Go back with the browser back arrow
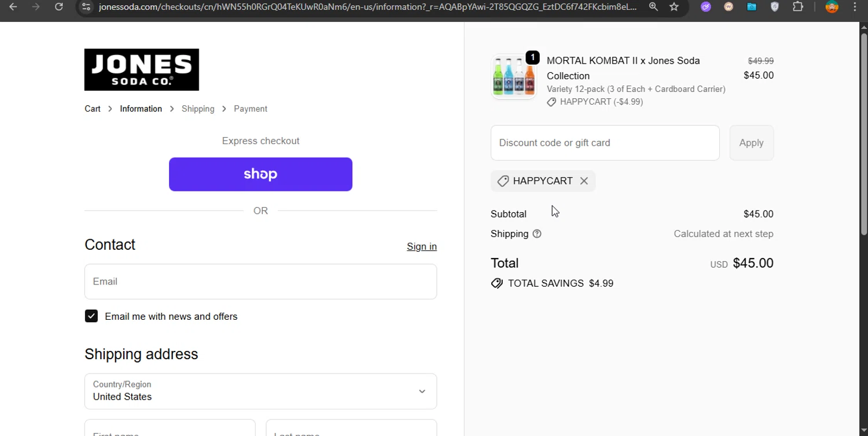Image resolution: width=868 pixels, height=436 pixels. pos(13,7)
